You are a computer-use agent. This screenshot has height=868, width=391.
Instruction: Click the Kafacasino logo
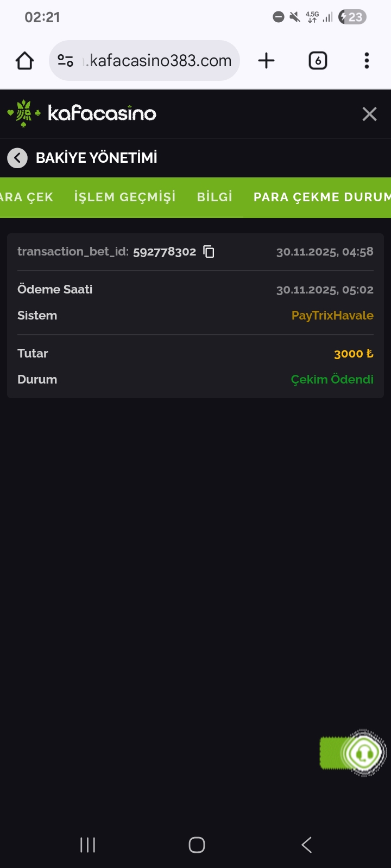pos(82,113)
